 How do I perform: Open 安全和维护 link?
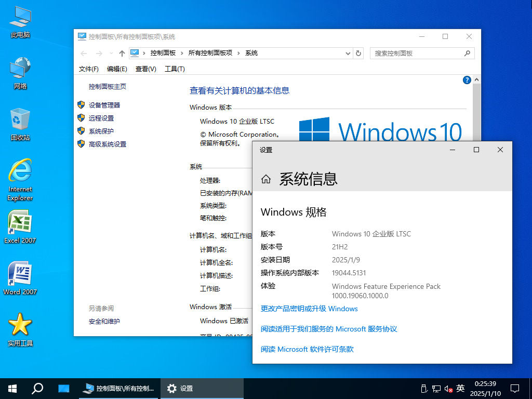[x=104, y=321]
